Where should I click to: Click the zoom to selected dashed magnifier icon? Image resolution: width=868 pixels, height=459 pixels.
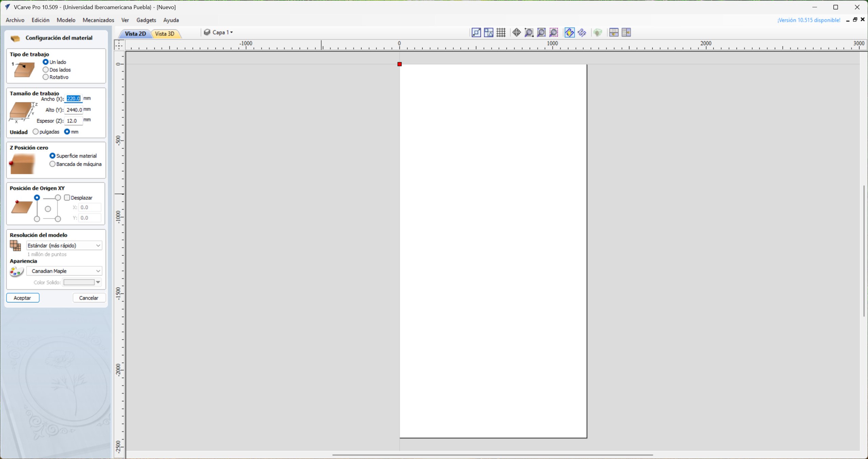tap(553, 33)
